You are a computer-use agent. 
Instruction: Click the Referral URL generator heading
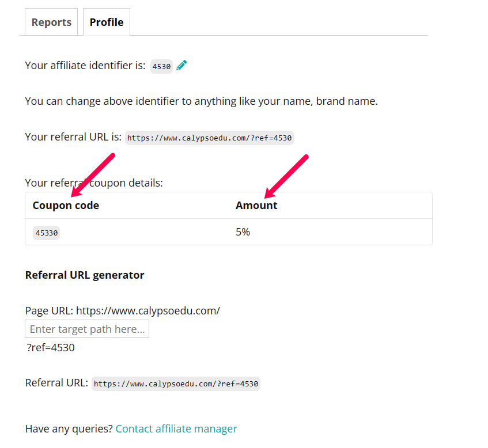(85, 275)
